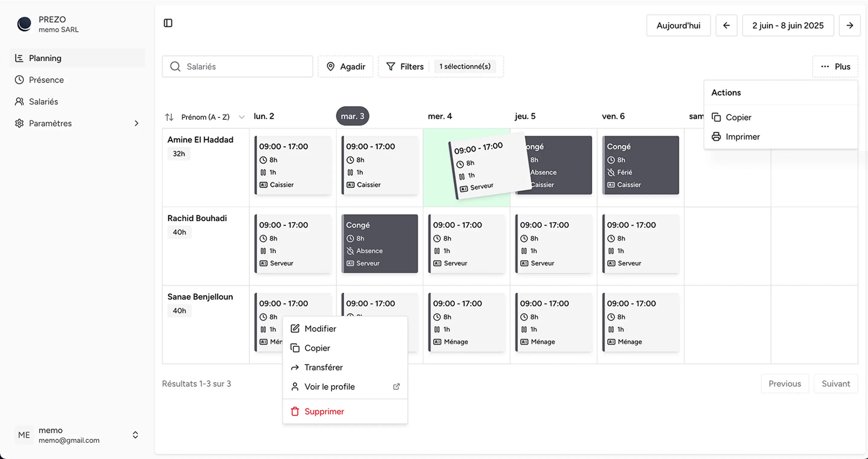
Task: Choose Transférer from the context menu
Action: coord(323,367)
